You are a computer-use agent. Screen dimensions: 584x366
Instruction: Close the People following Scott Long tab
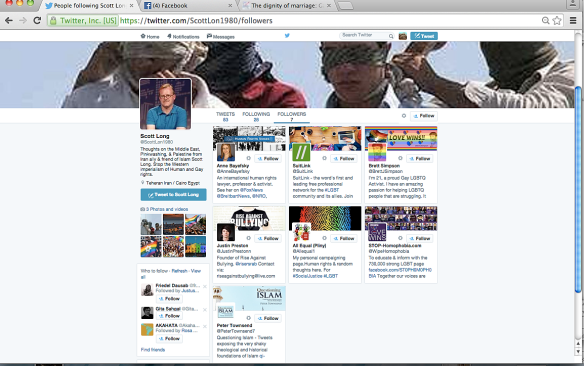click(x=131, y=6)
